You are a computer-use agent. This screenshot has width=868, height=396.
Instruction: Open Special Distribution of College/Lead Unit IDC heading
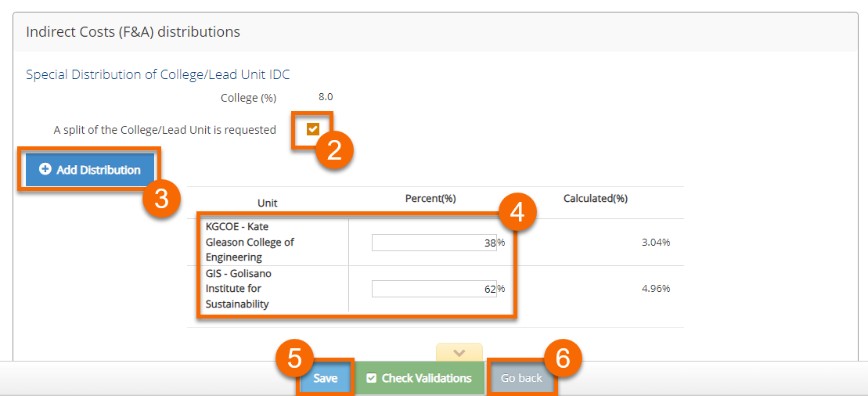157,74
